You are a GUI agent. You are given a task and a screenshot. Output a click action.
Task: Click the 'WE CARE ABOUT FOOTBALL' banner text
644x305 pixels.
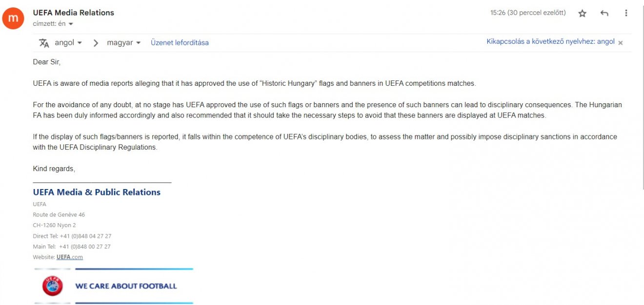[x=126, y=286]
